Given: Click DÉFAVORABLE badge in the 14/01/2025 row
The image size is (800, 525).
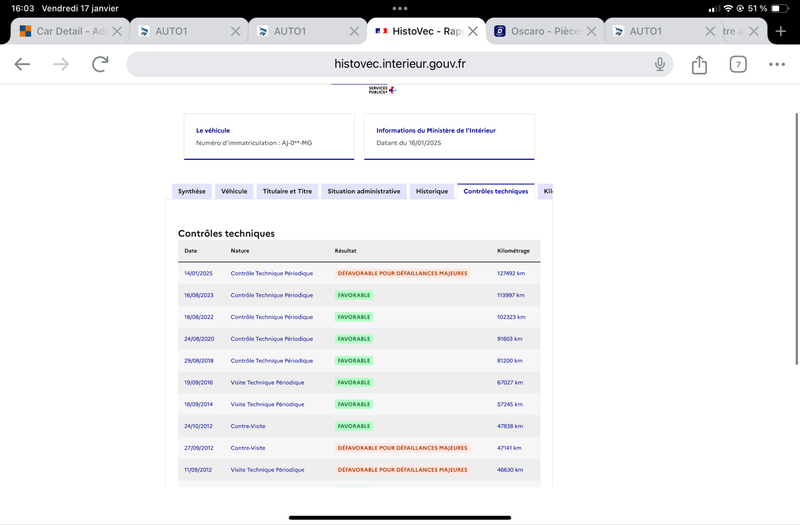Looking at the screenshot, I should [x=403, y=273].
